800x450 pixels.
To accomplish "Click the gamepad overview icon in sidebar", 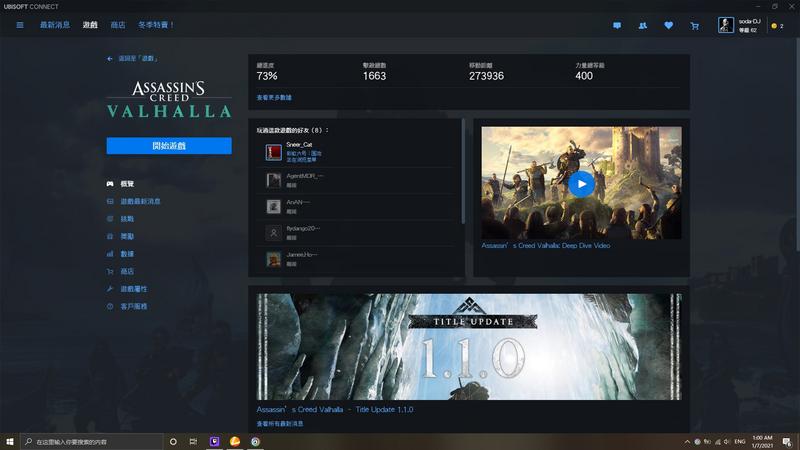I will 110,184.
